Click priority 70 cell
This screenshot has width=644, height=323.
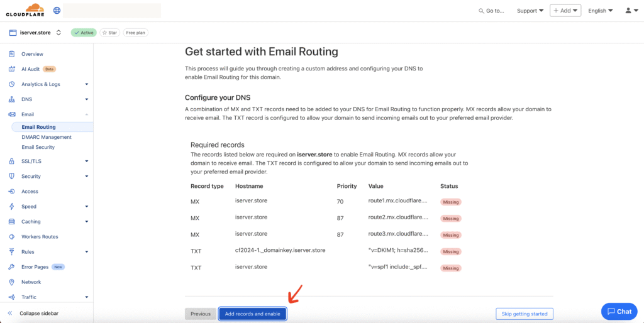coord(340,202)
